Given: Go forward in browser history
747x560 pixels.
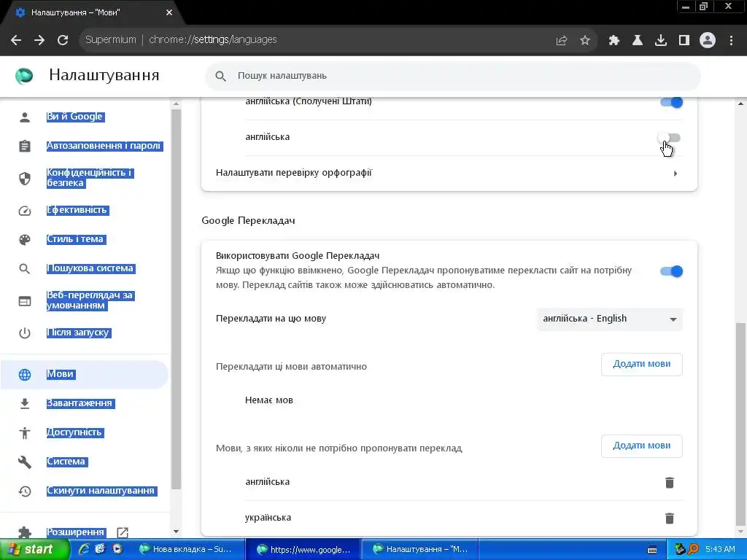Looking at the screenshot, I should click(x=39, y=40).
